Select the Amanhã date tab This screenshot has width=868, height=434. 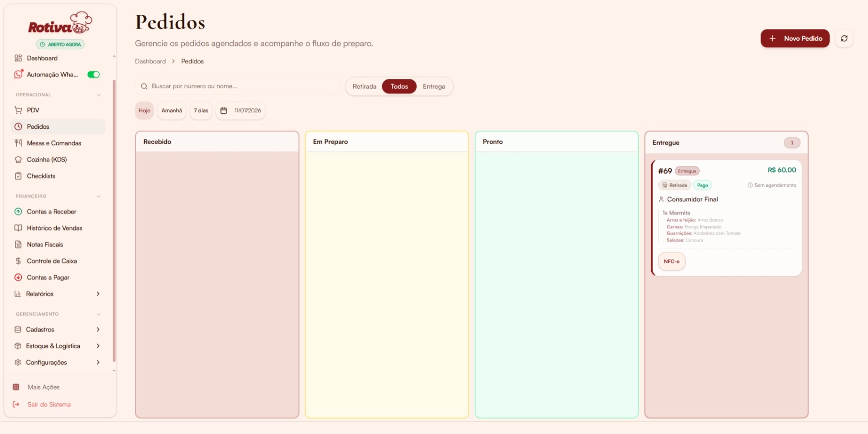172,111
